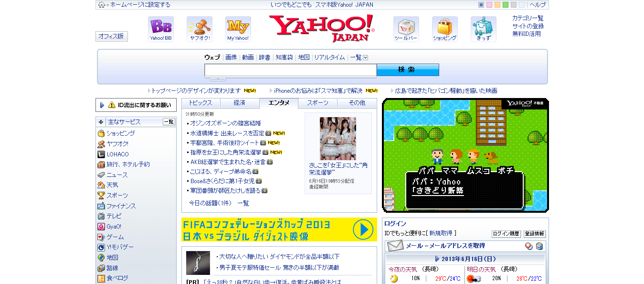Expand the 一覧 search category dropdown arrow
This screenshot has width=644, height=284.
click(366, 58)
